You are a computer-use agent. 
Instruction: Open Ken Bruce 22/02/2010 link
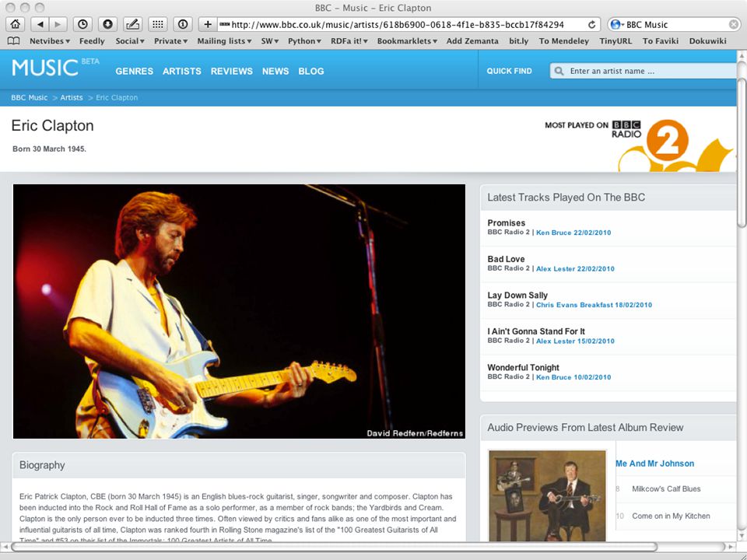click(x=573, y=233)
